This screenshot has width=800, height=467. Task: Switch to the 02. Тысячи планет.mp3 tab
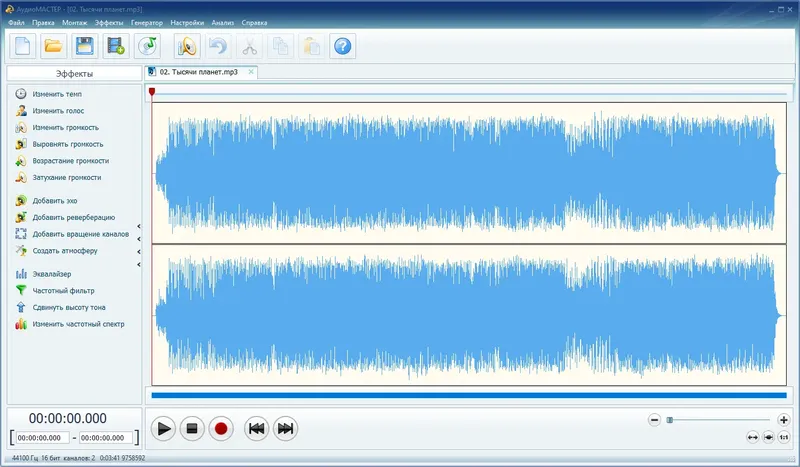coord(199,72)
